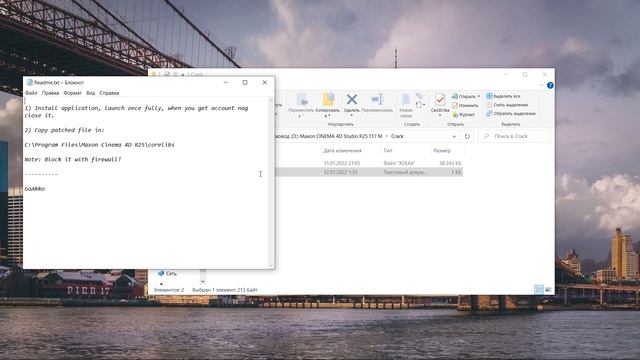Maximize the Readme.txt Notepad window
The width and height of the screenshot is (640, 360).
(x=245, y=82)
